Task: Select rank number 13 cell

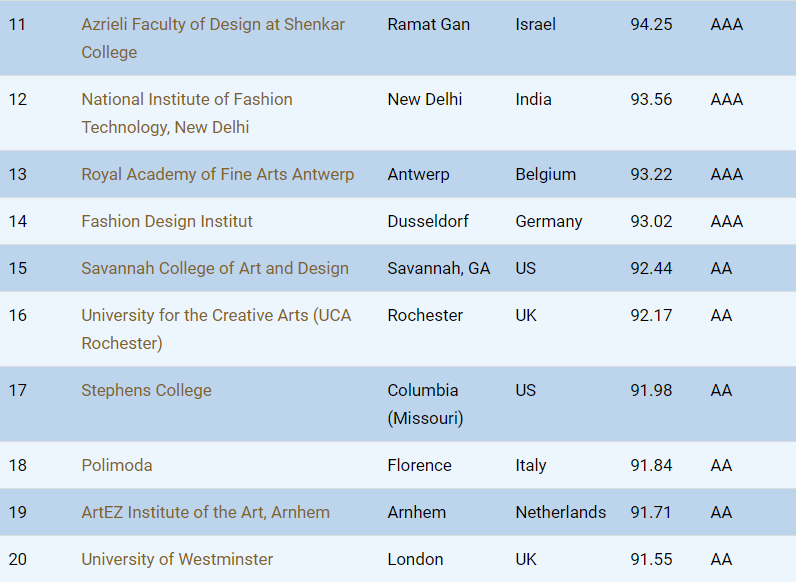Action: pyautogui.click(x=17, y=174)
